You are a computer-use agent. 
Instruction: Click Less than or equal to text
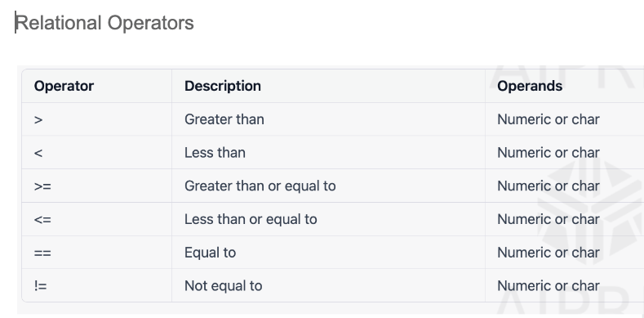251,219
